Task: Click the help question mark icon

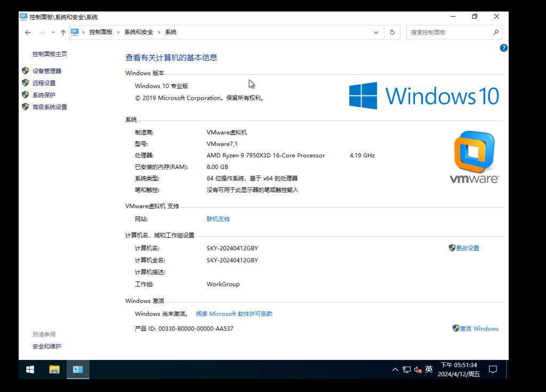Action: click(x=503, y=48)
